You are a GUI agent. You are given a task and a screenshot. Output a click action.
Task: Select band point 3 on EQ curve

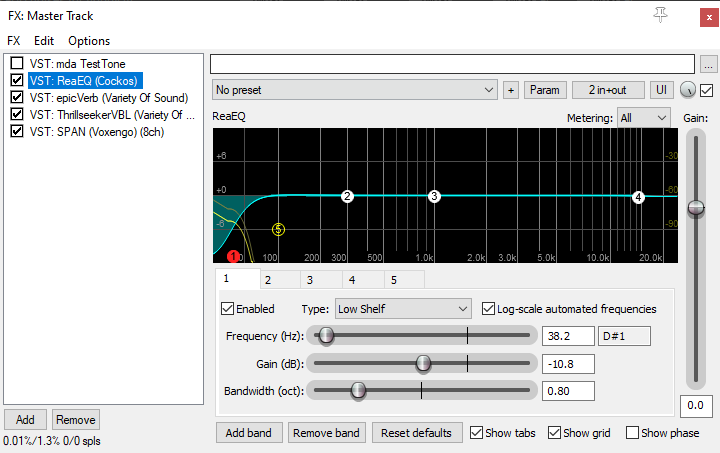point(434,196)
